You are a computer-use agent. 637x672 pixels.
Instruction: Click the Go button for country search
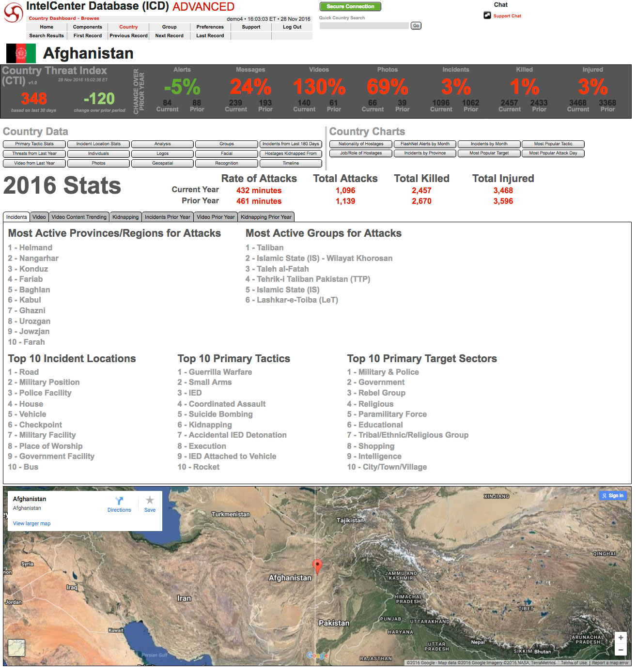416,26
